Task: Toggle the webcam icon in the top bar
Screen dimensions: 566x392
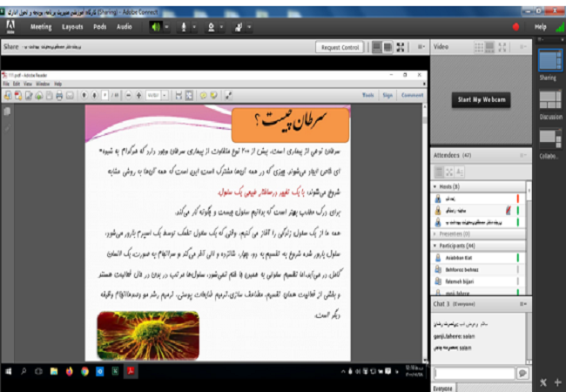Action: click(211, 27)
